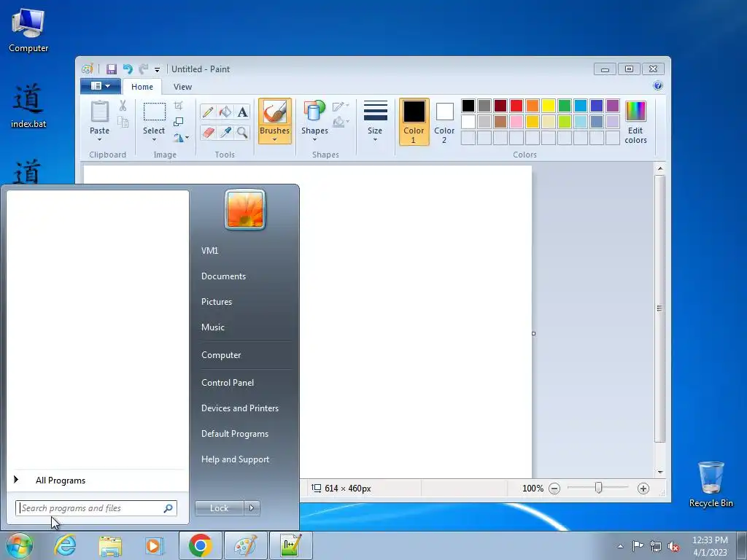Screen dimensions: 747x560
Task: Open the Paint file menu button
Action: [101, 86]
